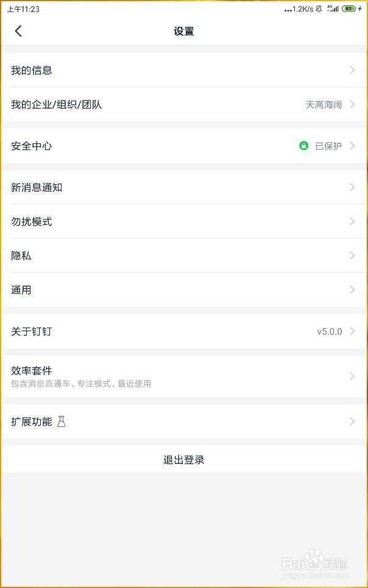368x588 pixels.
Task: Tap the 已保护 status text
Action: (328, 146)
